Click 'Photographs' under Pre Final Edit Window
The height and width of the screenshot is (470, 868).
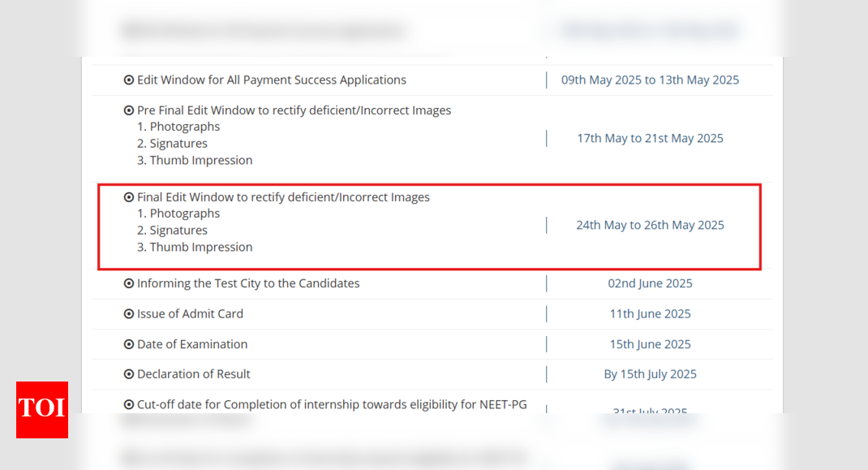point(184,127)
